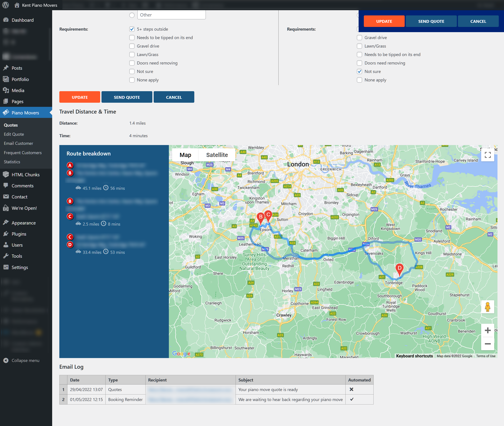
Task: Open Kent Piano Movers home icon
Action: click(x=17, y=5)
